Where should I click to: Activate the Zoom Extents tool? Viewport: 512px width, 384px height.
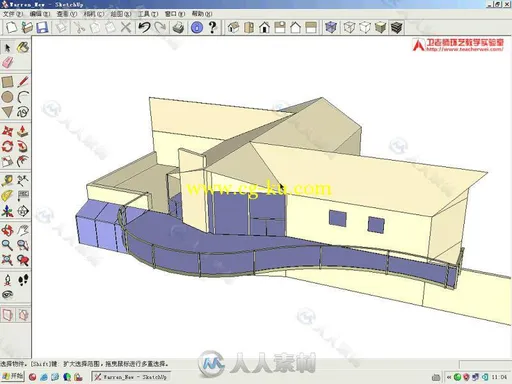point(7,260)
